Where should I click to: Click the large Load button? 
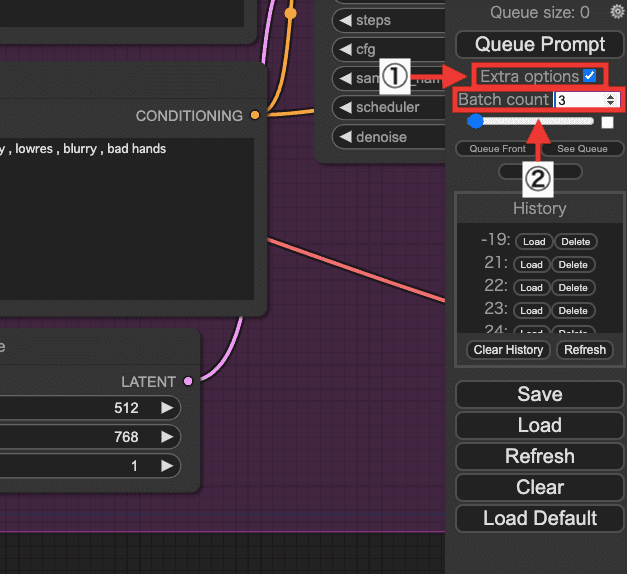pos(539,425)
